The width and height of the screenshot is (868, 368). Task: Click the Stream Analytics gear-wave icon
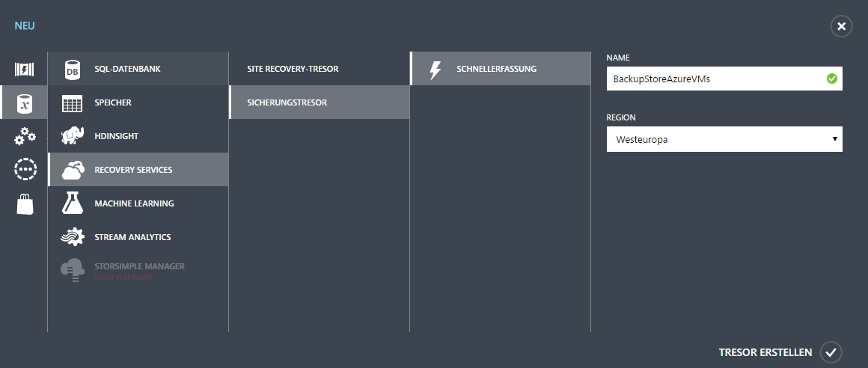point(73,237)
